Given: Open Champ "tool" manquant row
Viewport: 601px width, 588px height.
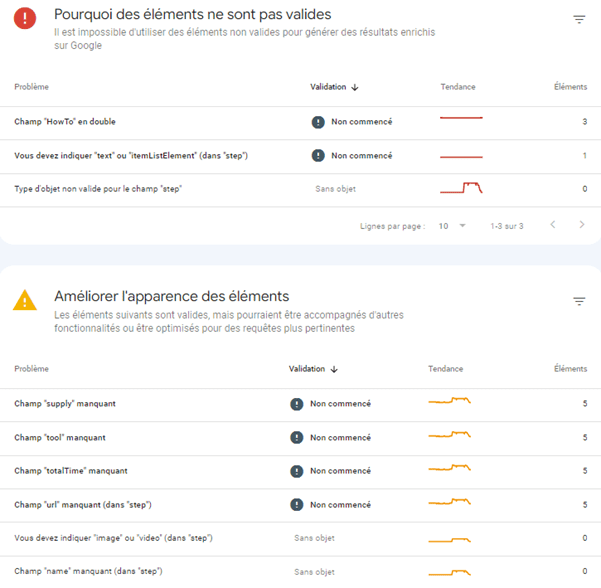Looking at the screenshot, I should tap(300, 439).
